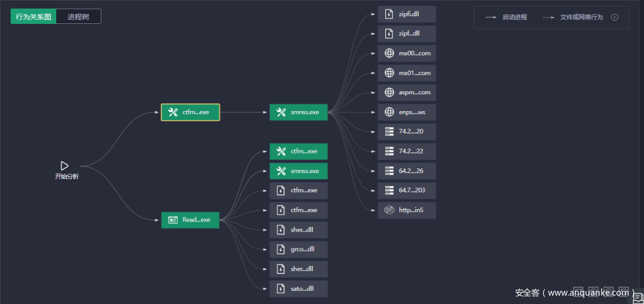Open the zipfi.dll file node
Image resolution: width=644 pixels, height=304 pixels.
point(407,14)
